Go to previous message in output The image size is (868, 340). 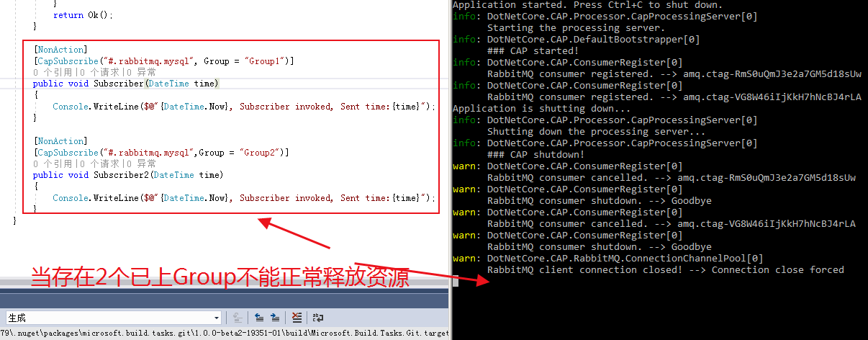click(259, 318)
